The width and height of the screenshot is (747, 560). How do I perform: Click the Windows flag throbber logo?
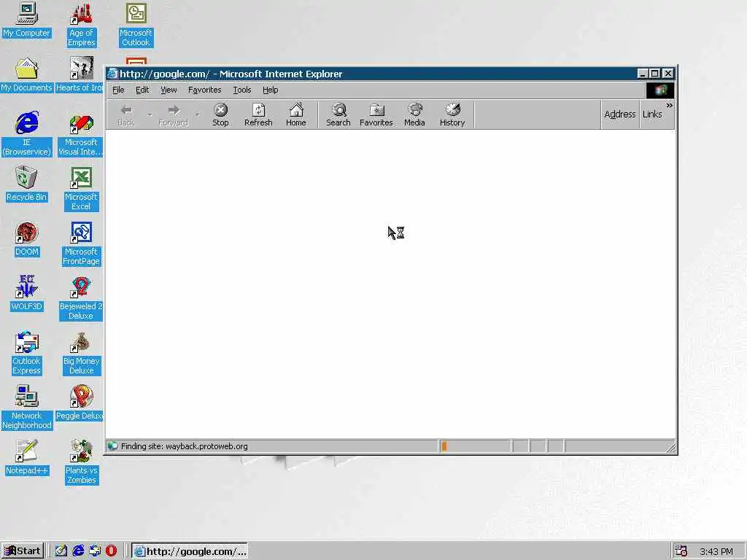pyautogui.click(x=660, y=90)
